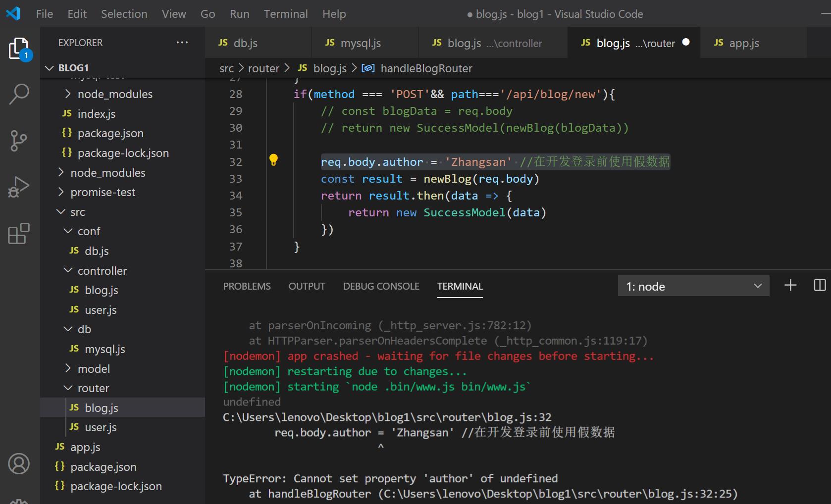Screen dimensions: 831x504
Task: Click the lightbulb code action icon
Action: (273, 160)
